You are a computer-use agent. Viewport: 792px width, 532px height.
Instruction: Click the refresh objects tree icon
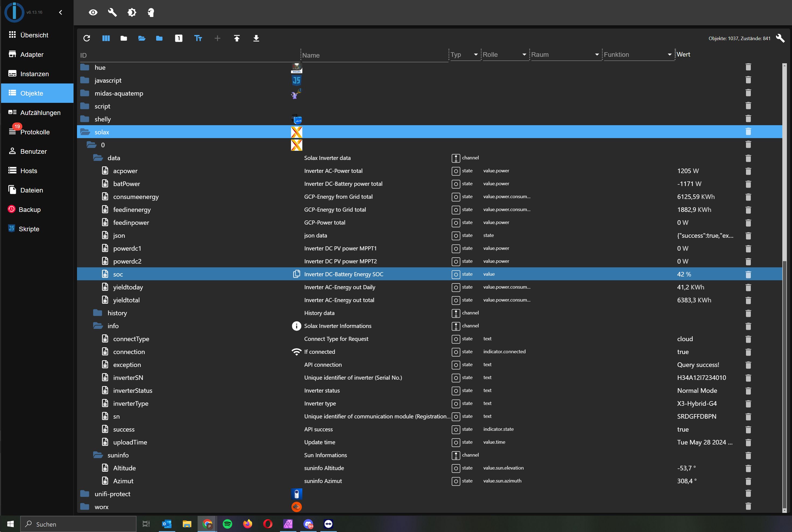[x=86, y=38]
